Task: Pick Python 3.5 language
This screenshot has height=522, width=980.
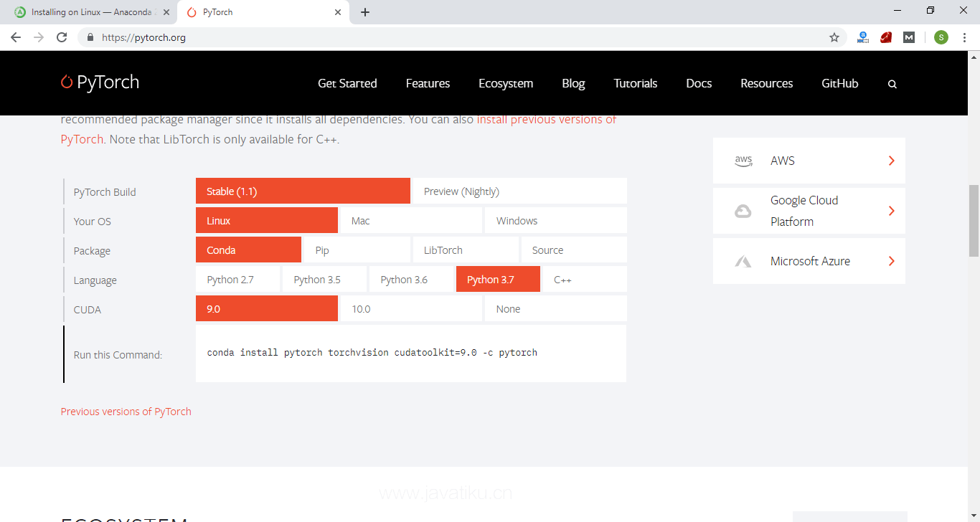Action: (324, 279)
